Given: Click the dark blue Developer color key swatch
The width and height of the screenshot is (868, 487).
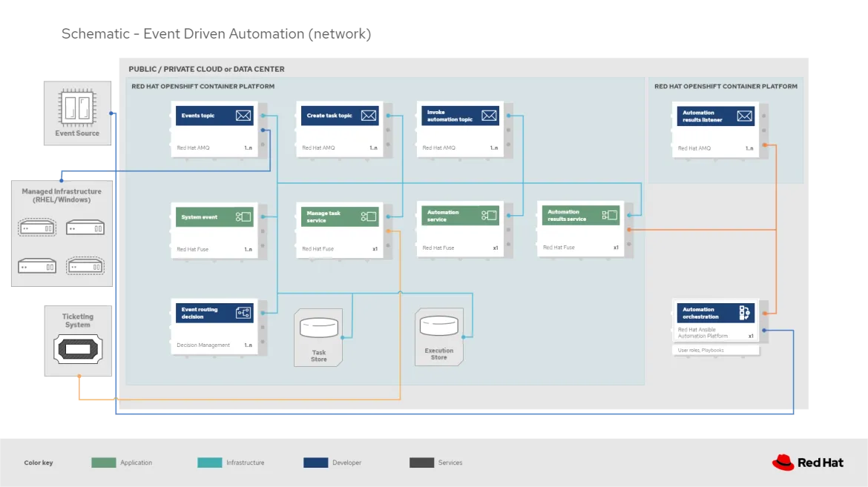Looking at the screenshot, I should (315, 463).
